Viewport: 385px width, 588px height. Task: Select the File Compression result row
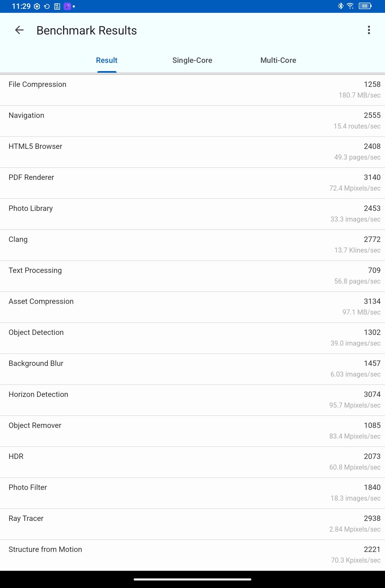(x=192, y=90)
